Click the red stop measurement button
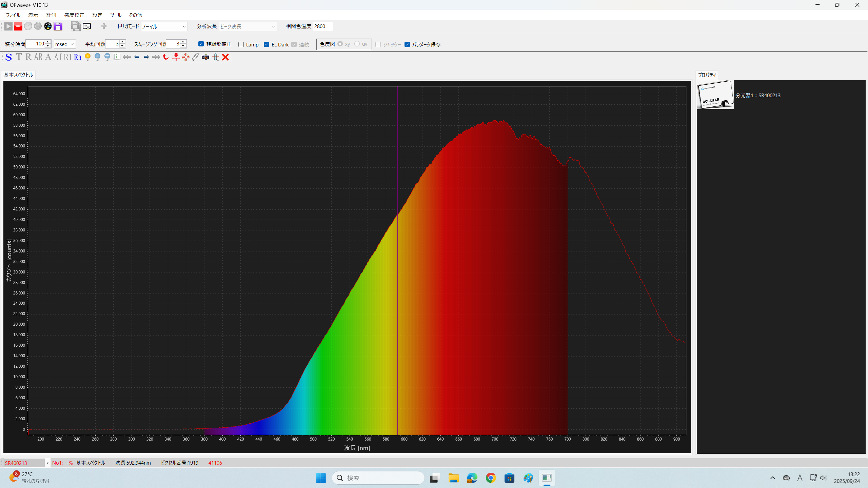 point(18,26)
